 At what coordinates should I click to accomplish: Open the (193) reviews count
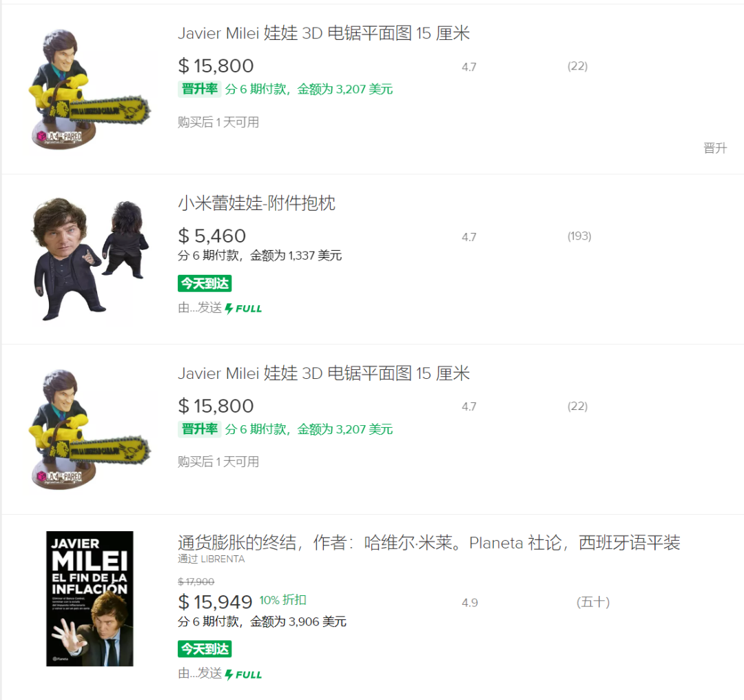pyautogui.click(x=579, y=236)
